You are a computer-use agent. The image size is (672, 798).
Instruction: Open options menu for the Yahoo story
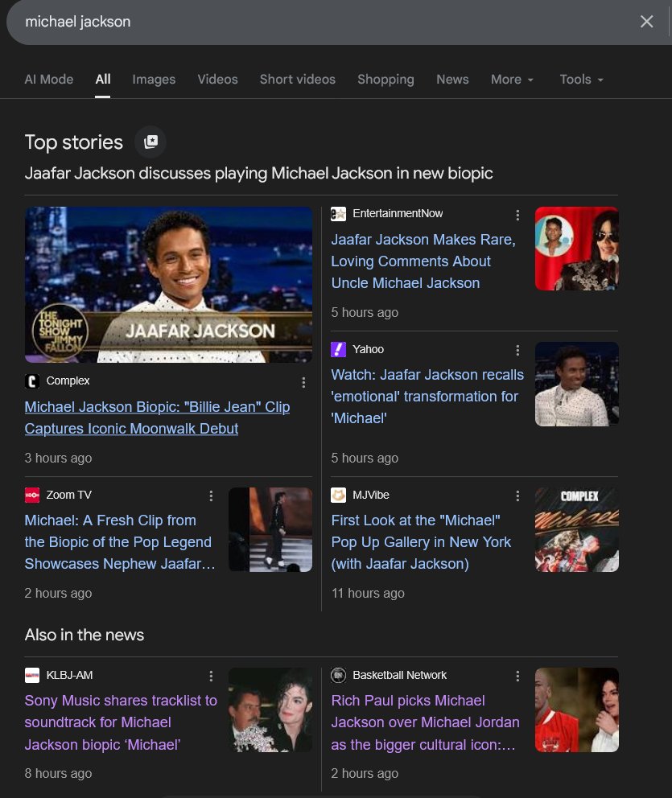coord(517,350)
